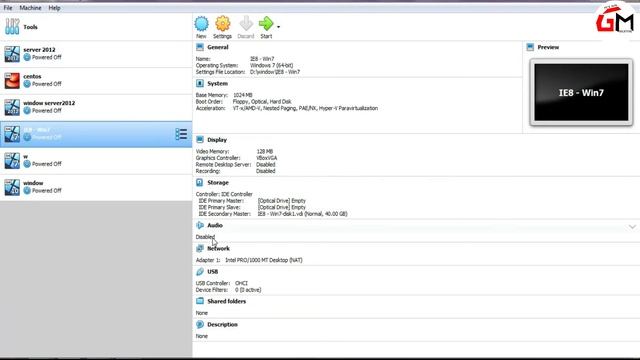Open the Audio settings heading
Image resolution: width=640 pixels, height=360 pixels.
pyautogui.click(x=215, y=225)
